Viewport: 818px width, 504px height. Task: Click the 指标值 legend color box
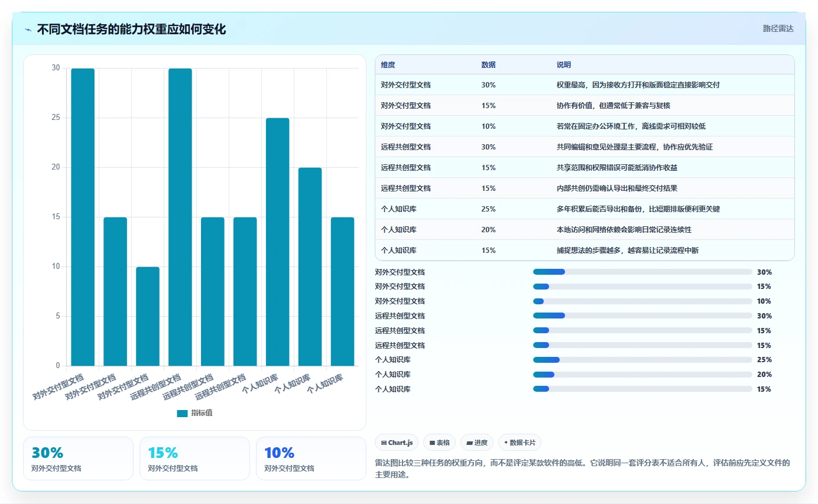coord(182,414)
